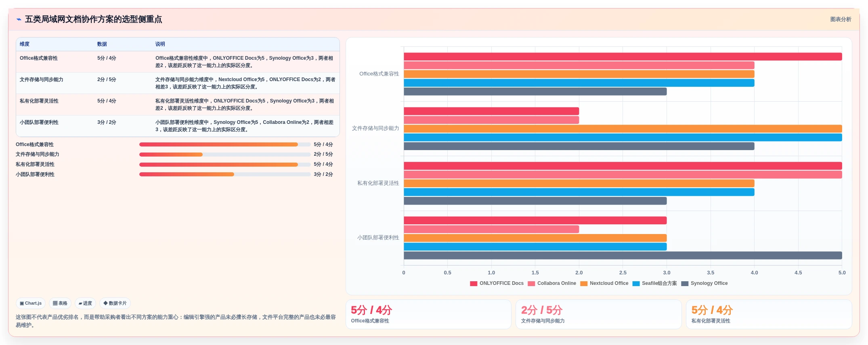The image size is (868, 345).
Task: Toggle the Synology Office legend swatch
Action: tap(685, 284)
